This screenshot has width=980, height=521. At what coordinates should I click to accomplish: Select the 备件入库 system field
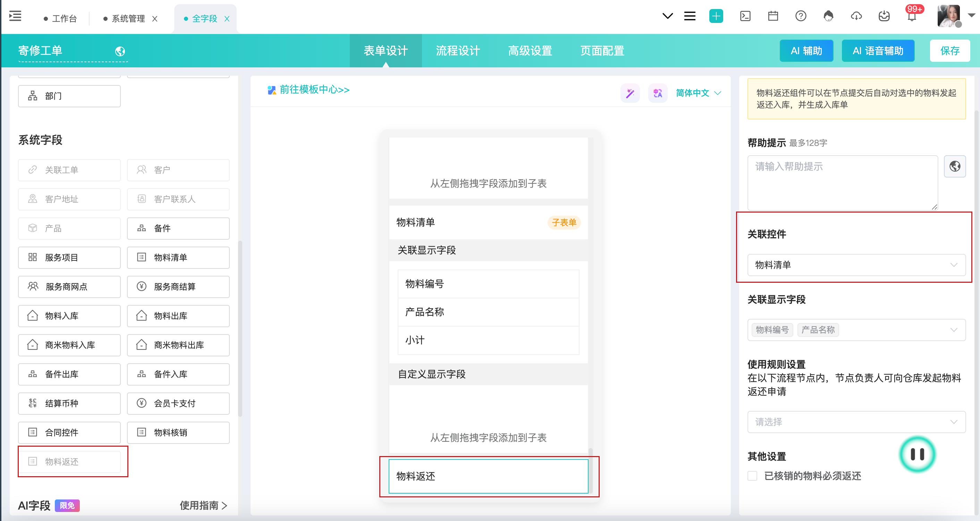coord(178,374)
